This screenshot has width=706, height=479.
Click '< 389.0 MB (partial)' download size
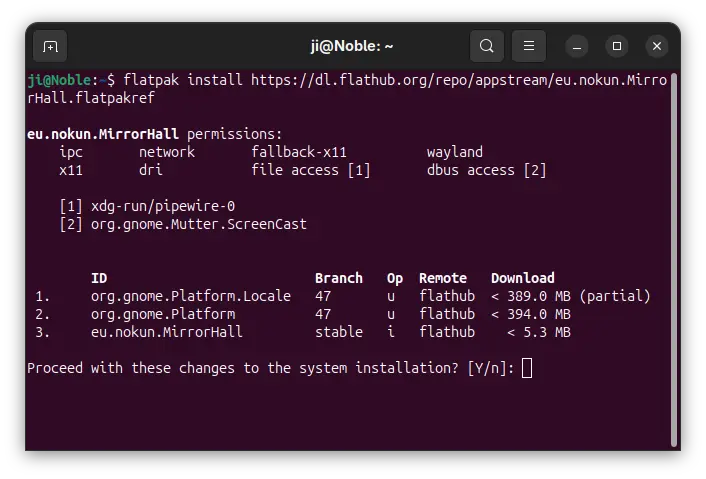571,296
